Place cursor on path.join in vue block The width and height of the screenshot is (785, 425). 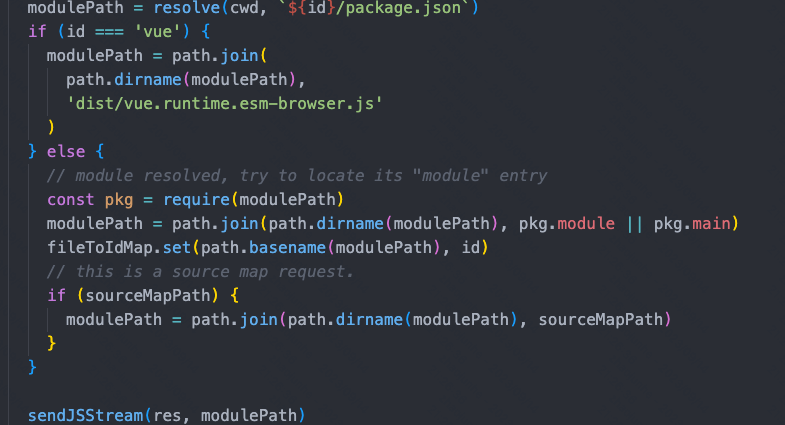(x=215, y=56)
